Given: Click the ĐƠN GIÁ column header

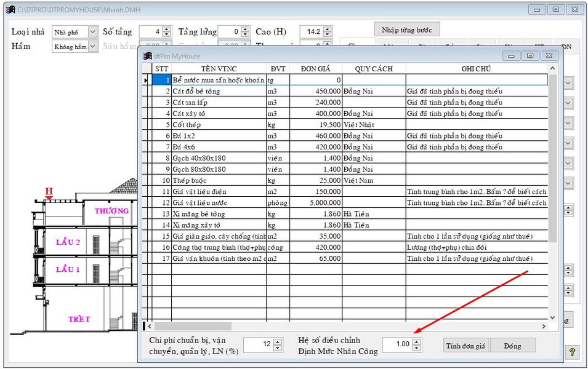Looking at the screenshot, I should pyautogui.click(x=315, y=69).
